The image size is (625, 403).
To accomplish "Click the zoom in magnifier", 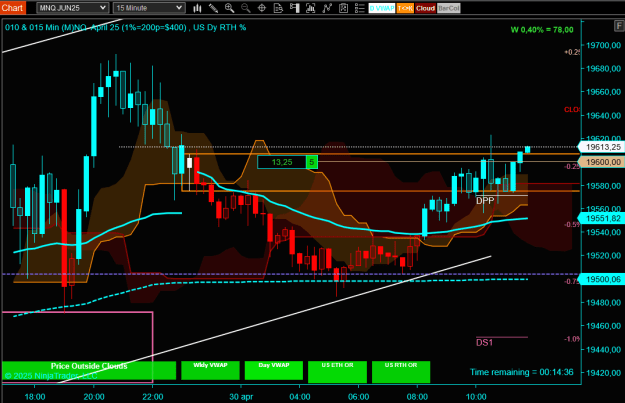I will (x=229, y=8).
